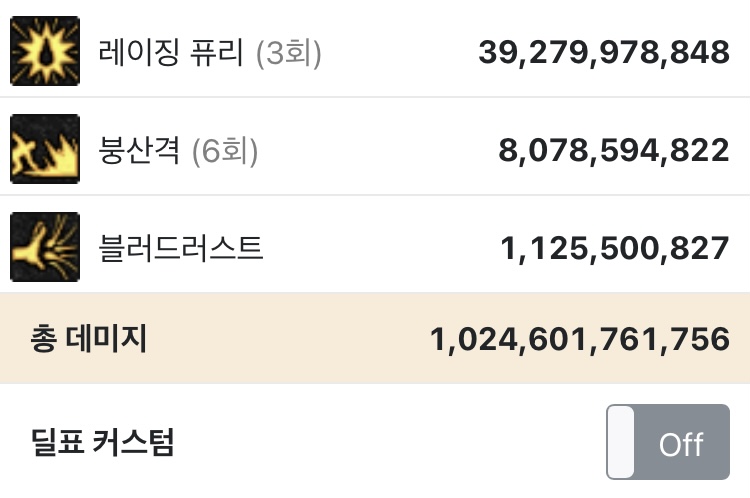Click the 1,125,500,827 damage value
750x498 pixels.
click(613, 249)
